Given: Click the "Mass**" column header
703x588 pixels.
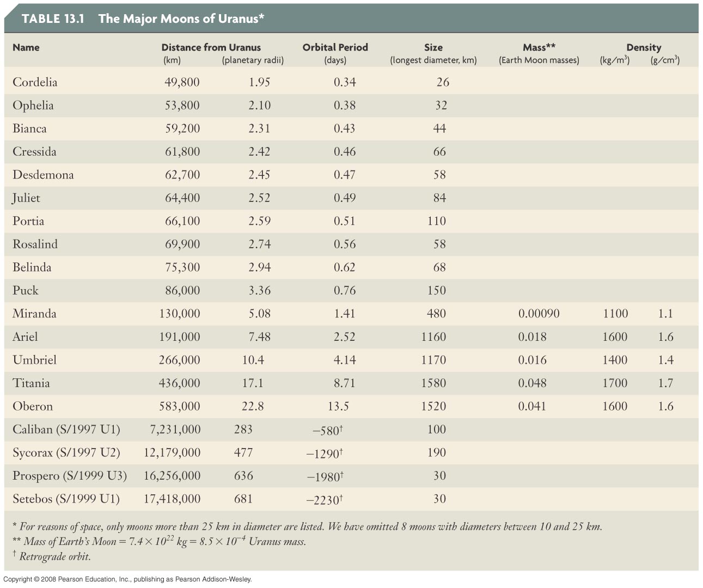Looking at the screenshot, I should tap(539, 47).
